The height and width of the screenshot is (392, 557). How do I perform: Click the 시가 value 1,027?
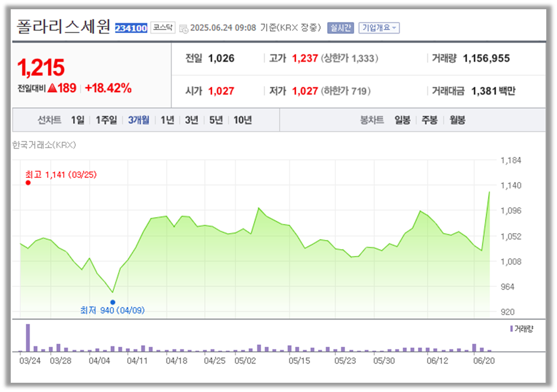[221, 91]
